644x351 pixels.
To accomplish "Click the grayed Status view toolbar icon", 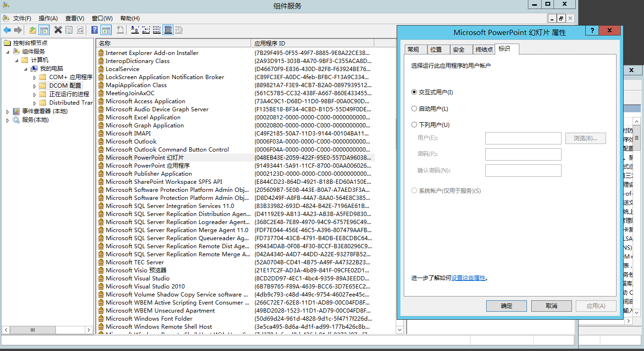I will pos(179,30).
